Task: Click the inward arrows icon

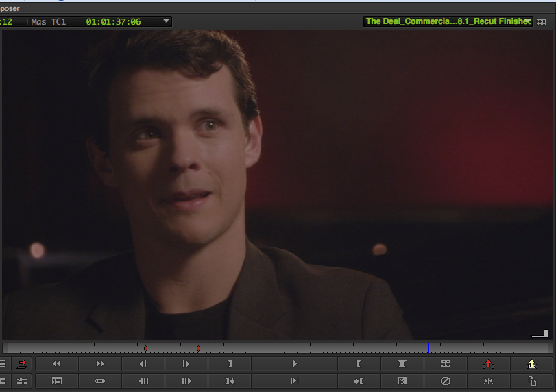Action: [489, 381]
